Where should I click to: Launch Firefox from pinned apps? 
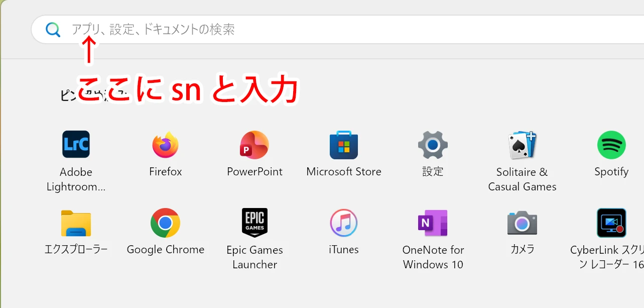coord(166,145)
